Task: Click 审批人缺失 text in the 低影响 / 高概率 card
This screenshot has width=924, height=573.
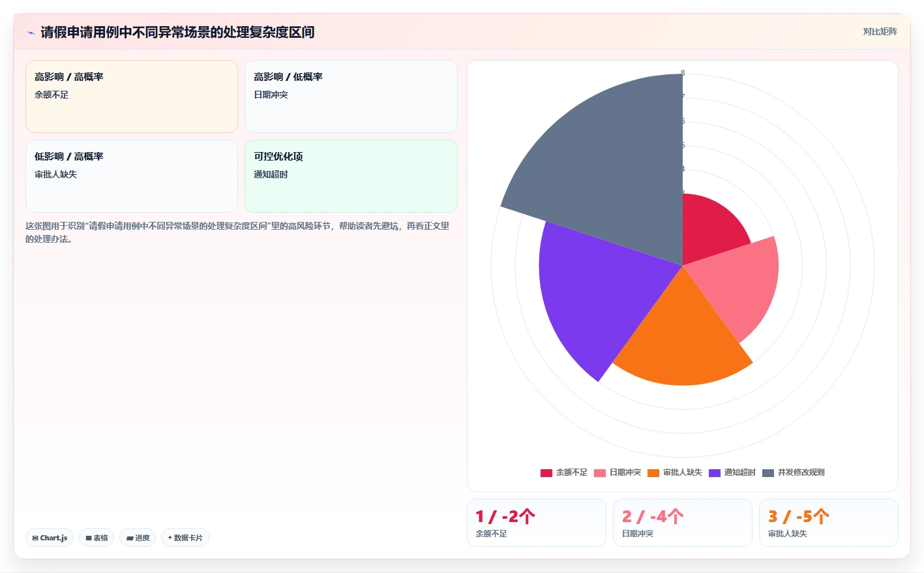Action: (56, 174)
